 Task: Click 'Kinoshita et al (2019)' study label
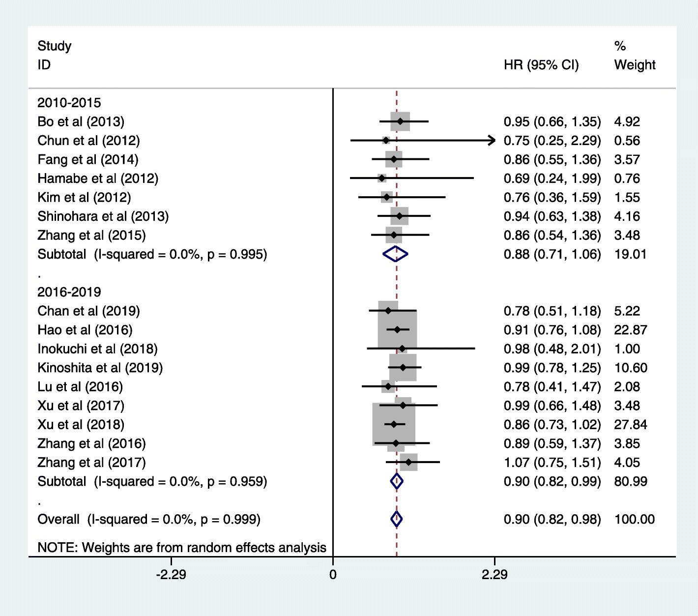(100, 368)
